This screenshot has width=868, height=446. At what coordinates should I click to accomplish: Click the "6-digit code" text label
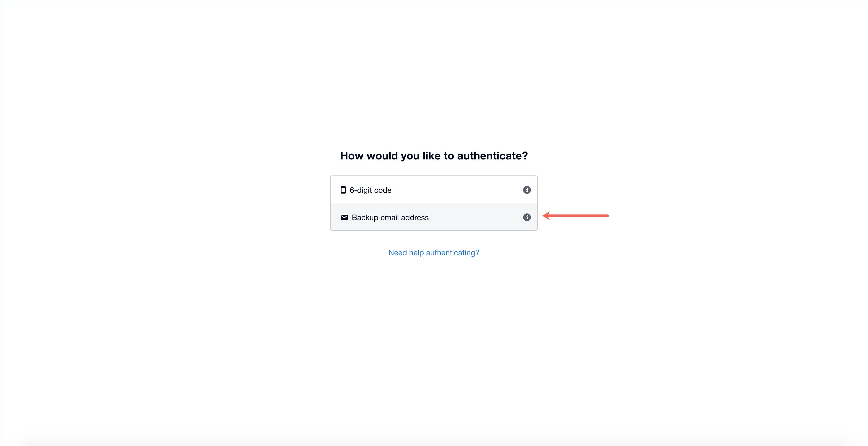370,190
